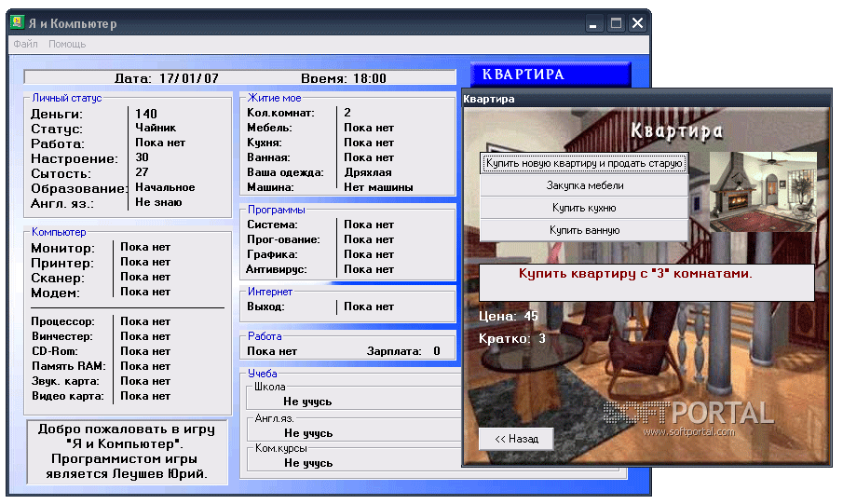843x504 pixels.
Task: Close the Я и Компьютер window
Action: [638, 23]
